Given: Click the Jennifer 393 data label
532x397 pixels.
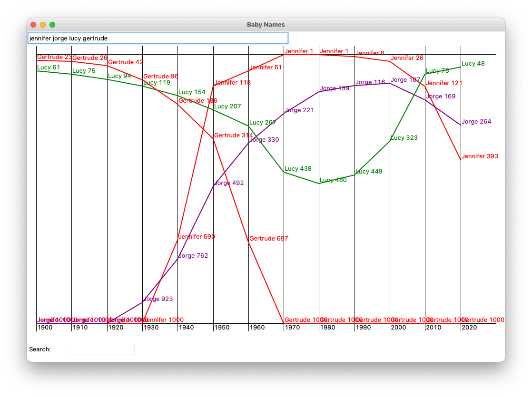Looking at the screenshot, I should pyautogui.click(x=480, y=156).
